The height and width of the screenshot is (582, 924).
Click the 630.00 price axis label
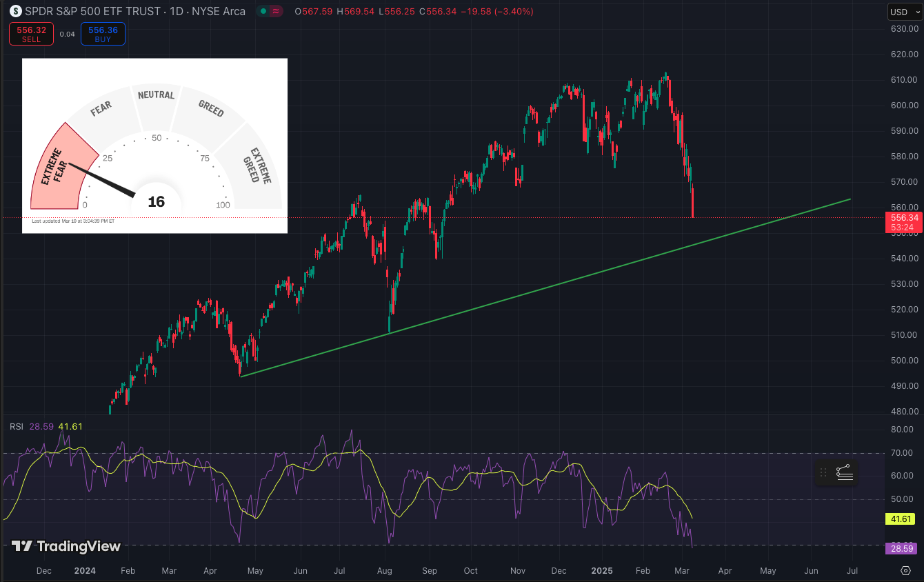click(x=904, y=29)
